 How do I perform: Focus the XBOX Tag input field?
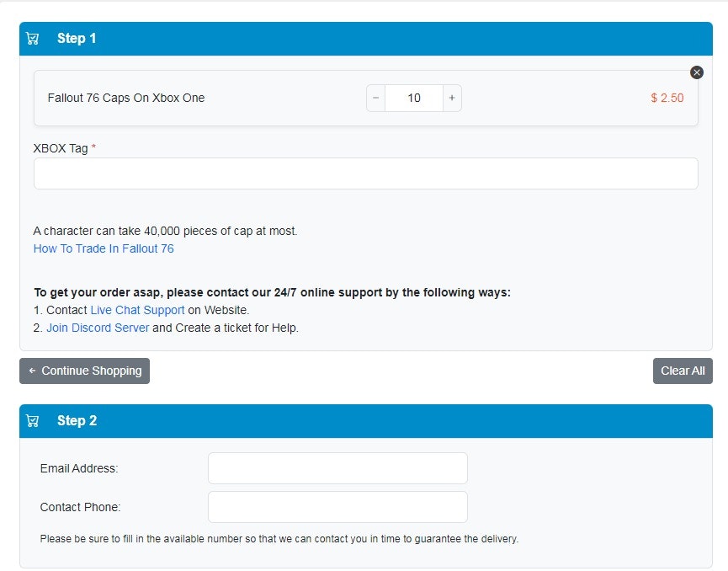click(x=366, y=173)
